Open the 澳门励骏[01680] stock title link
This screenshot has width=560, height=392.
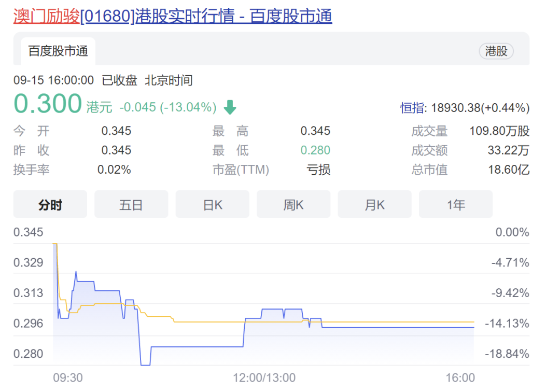173,16
